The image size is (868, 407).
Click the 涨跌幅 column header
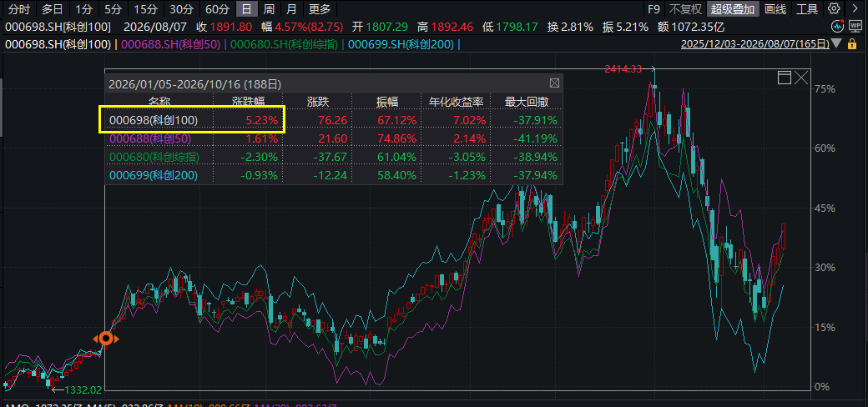(x=249, y=102)
